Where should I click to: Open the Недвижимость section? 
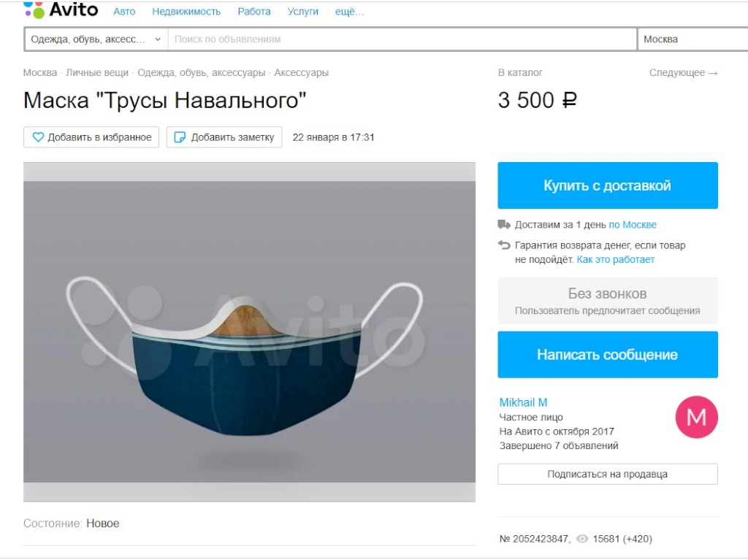click(186, 12)
